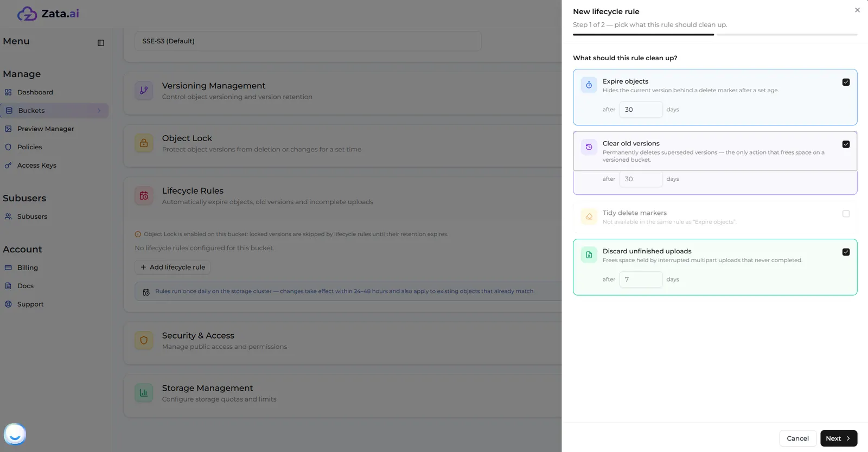Click the Add lifecycle rule button

point(173,268)
